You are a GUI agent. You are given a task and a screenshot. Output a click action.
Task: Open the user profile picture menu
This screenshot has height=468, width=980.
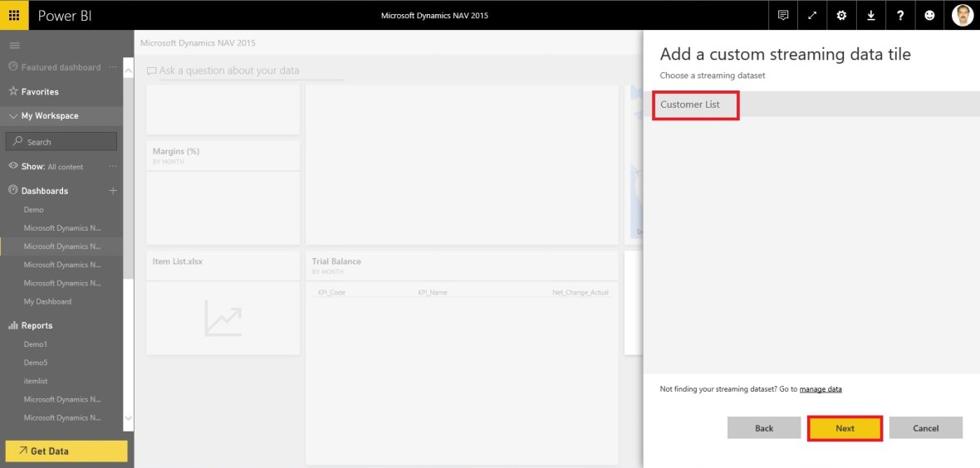point(962,15)
